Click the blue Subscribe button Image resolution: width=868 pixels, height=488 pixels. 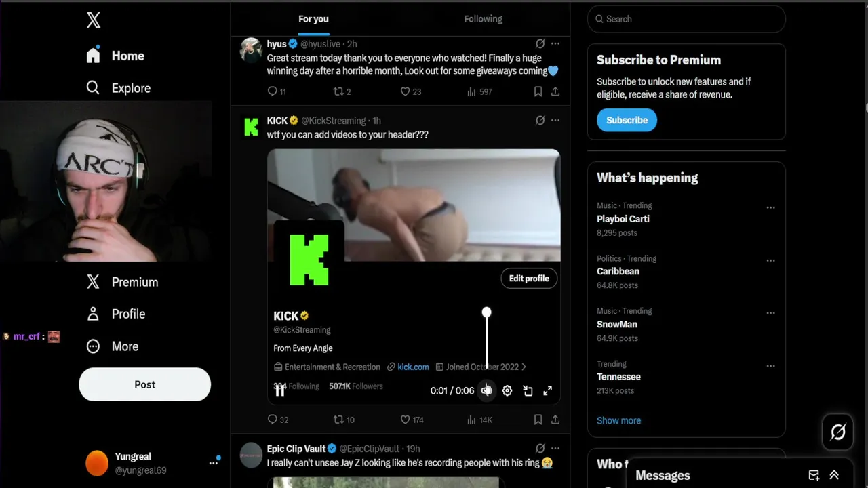click(627, 120)
